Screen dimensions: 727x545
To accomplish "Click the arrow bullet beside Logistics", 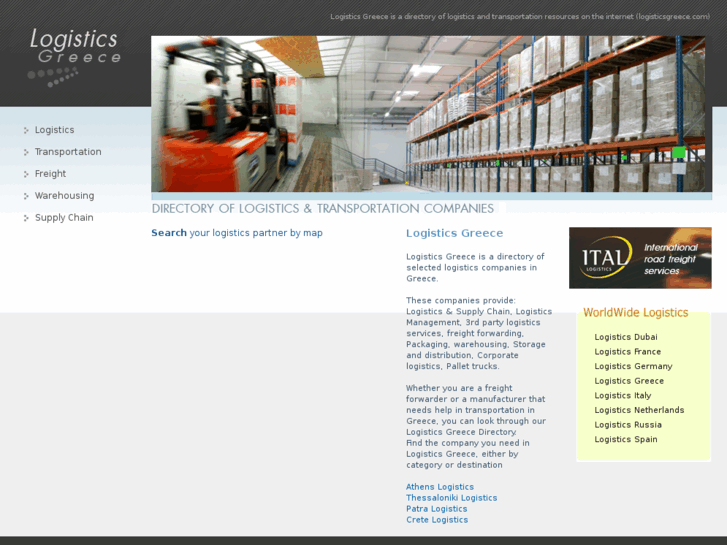I will [x=26, y=130].
